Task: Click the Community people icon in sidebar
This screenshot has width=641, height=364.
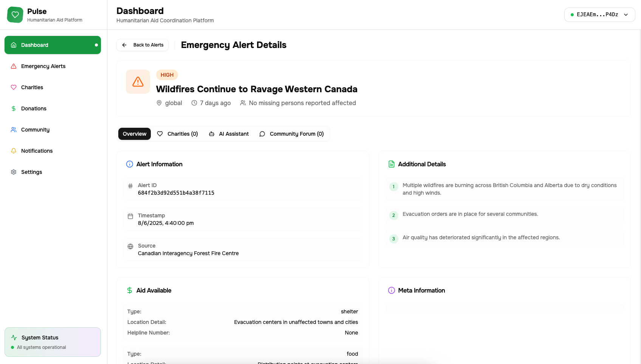Action: point(14,130)
